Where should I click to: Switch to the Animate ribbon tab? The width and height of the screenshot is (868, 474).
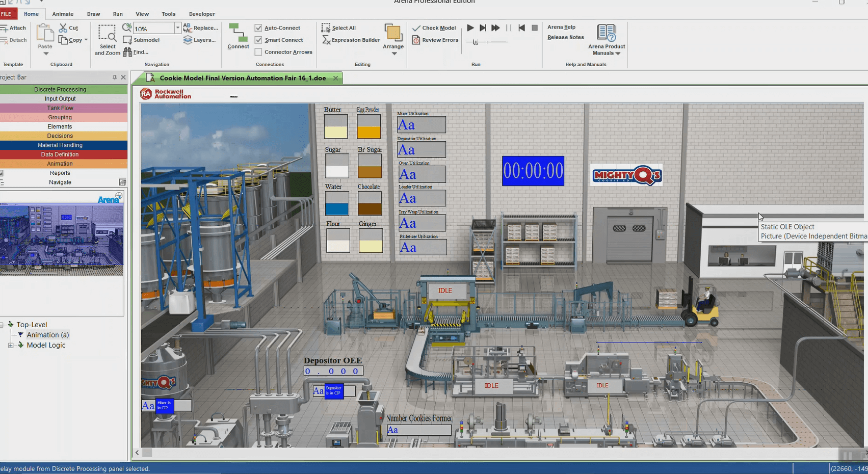pos(62,14)
